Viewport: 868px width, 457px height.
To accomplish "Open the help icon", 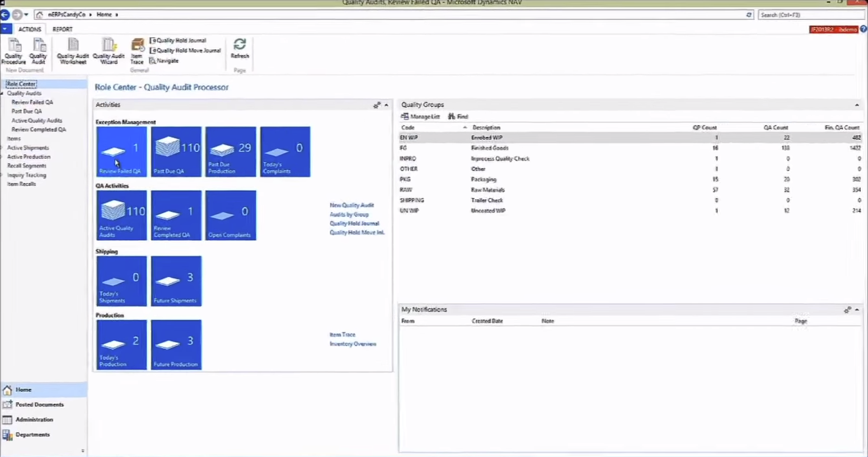I will tap(864, 29).
